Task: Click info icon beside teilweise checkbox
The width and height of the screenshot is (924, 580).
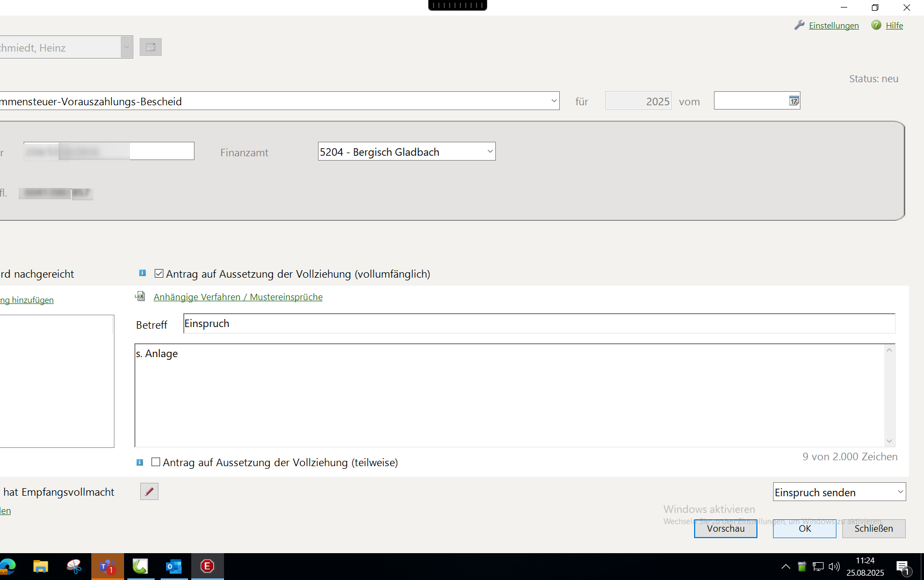Action: pos(140,462)
